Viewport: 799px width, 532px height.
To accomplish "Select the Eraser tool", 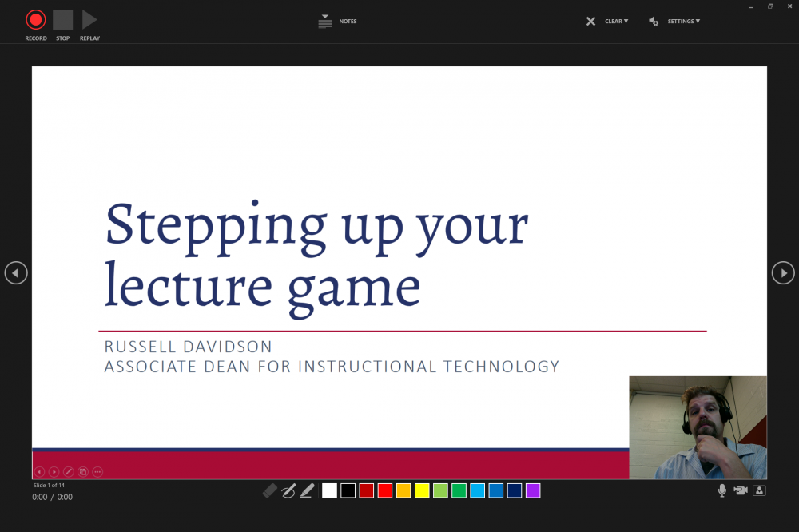I will coord(270,490).
